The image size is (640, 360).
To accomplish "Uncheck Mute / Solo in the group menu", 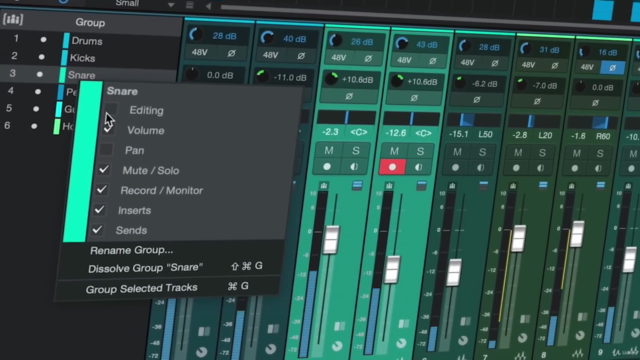I will tap(104, 169).
